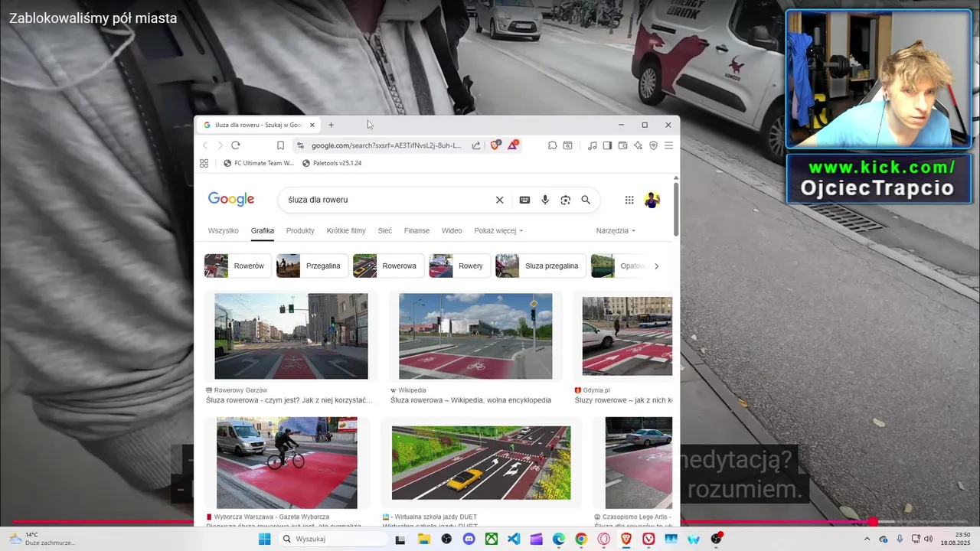Open the Wikipedia 'Śluza rowerowa' image thumbnail
Viewport: 980px width, 551px height.
coord(475,336)
